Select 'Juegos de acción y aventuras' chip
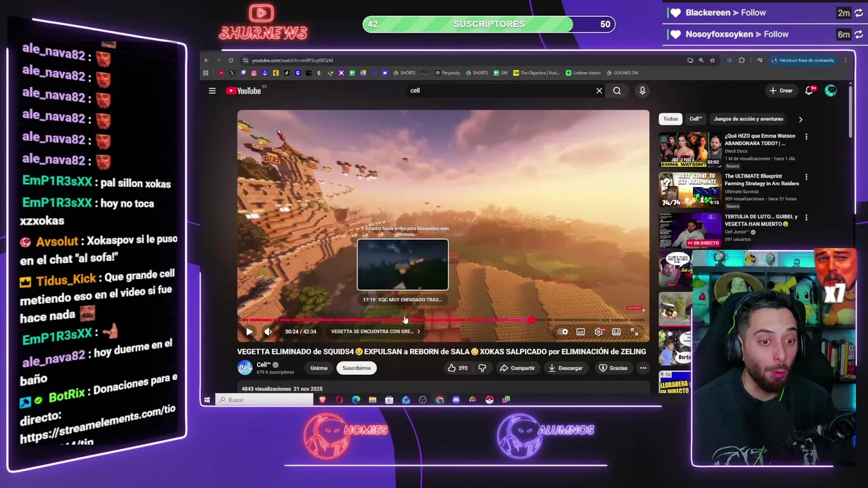868x488 pixels. [x=749, y=119]
